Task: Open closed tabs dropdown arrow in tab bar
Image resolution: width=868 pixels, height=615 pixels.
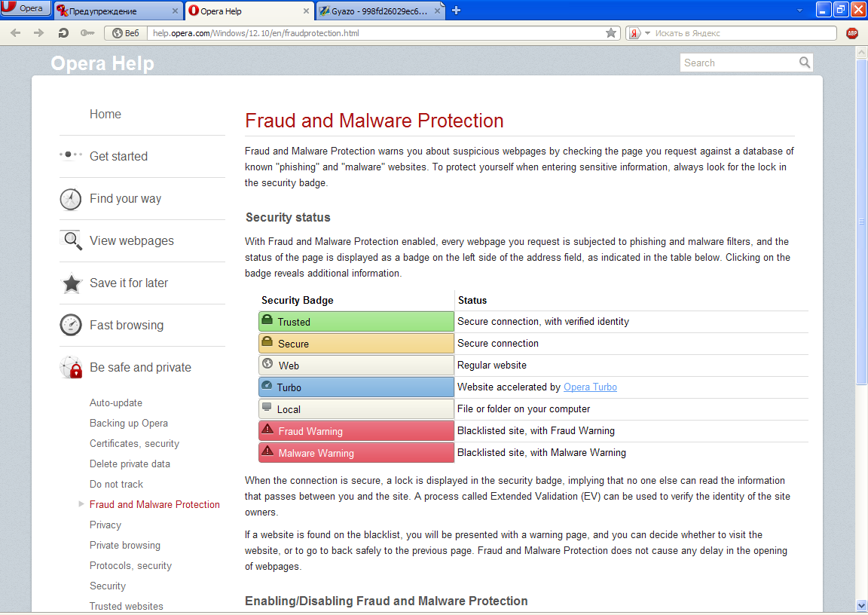Action: tap(799, 11)
